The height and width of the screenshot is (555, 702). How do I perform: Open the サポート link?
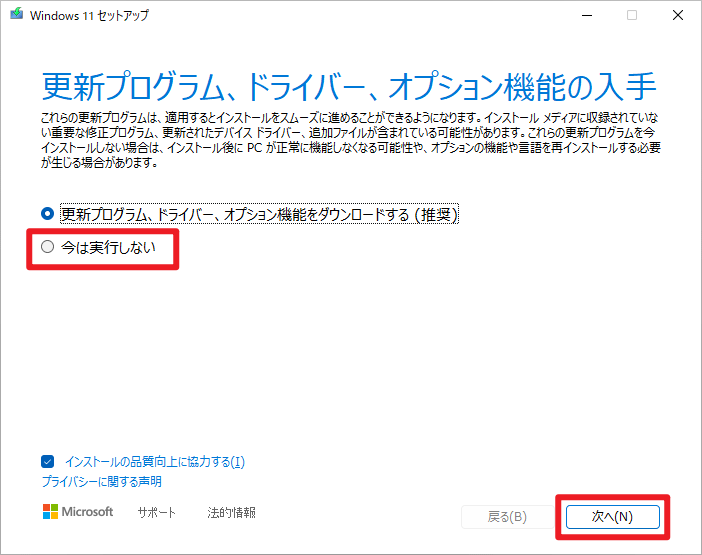click(157, 512)
